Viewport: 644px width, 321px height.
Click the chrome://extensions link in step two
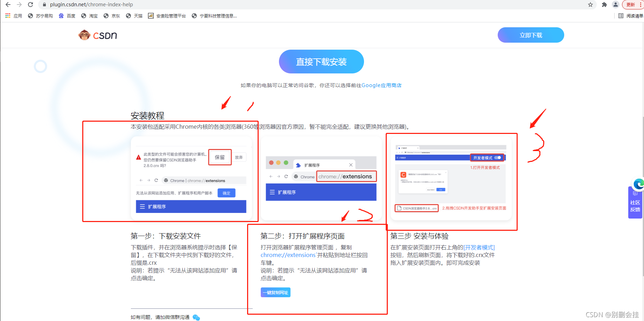[x=288, y=255]
